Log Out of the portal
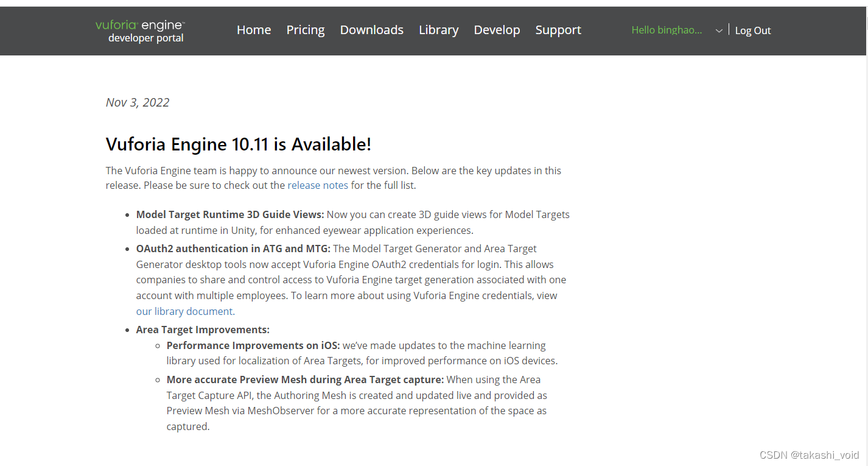The width and height of the screenshot is (868, 466). 753,30
